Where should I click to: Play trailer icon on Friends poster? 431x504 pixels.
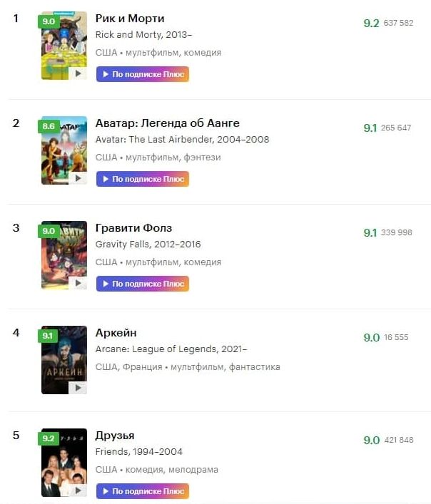pyautogui.click(x=78, y=490)
